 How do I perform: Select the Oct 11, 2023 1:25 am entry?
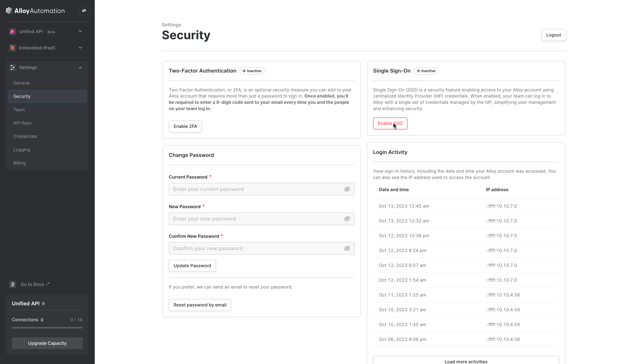click(466, 295)
